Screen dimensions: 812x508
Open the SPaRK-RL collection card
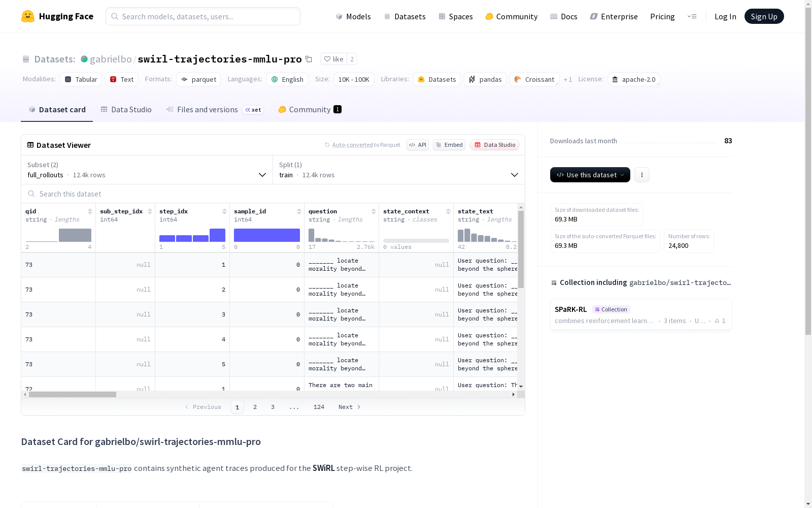coord(641,314)
